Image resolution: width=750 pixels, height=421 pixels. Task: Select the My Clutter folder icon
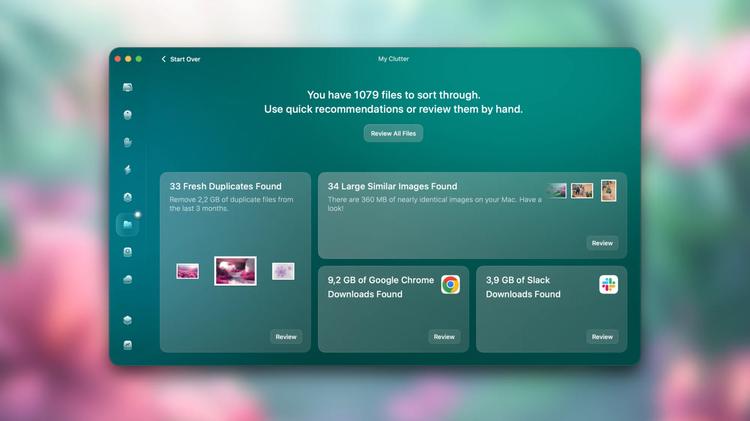[x=128, y=224]
